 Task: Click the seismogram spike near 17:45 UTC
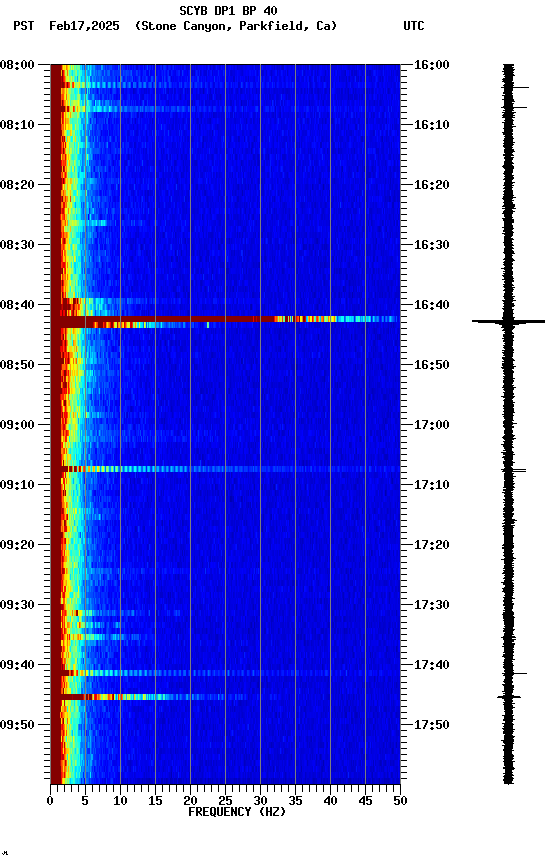pyautogui.click(x=509, y=697)
